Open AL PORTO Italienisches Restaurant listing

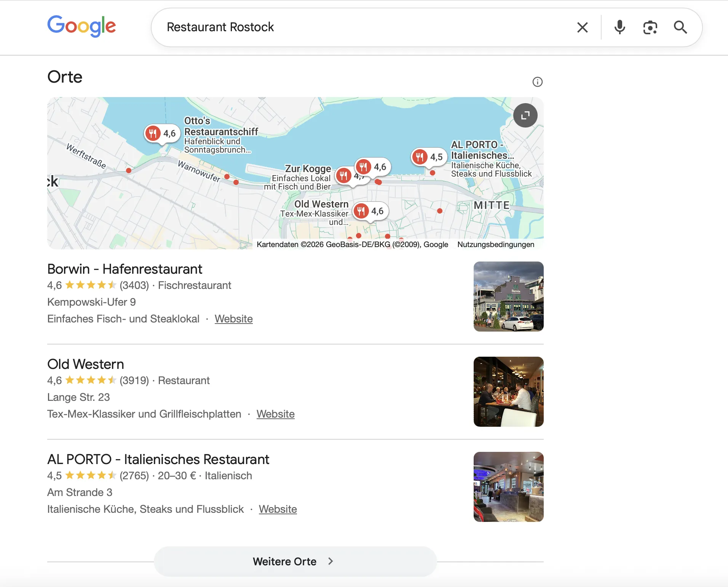158,459
